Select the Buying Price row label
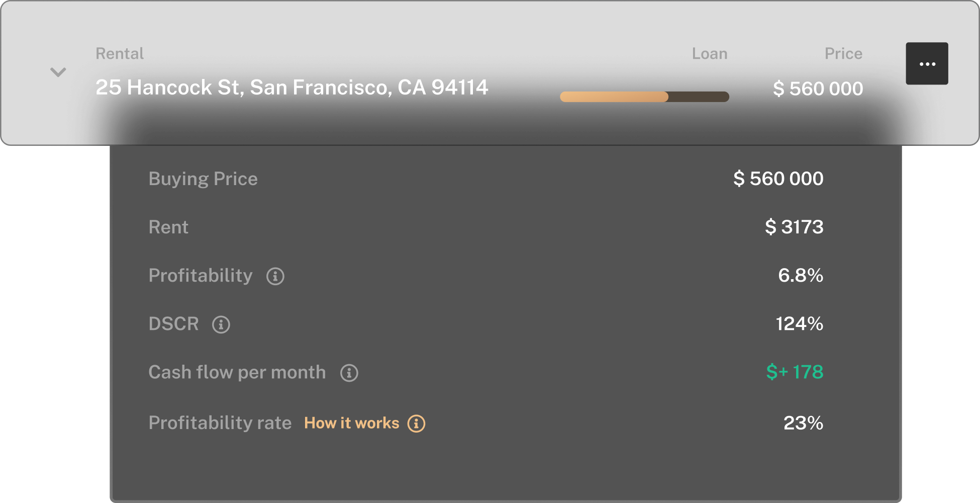This screenshot has height=503, width=980. coord(203,179)
